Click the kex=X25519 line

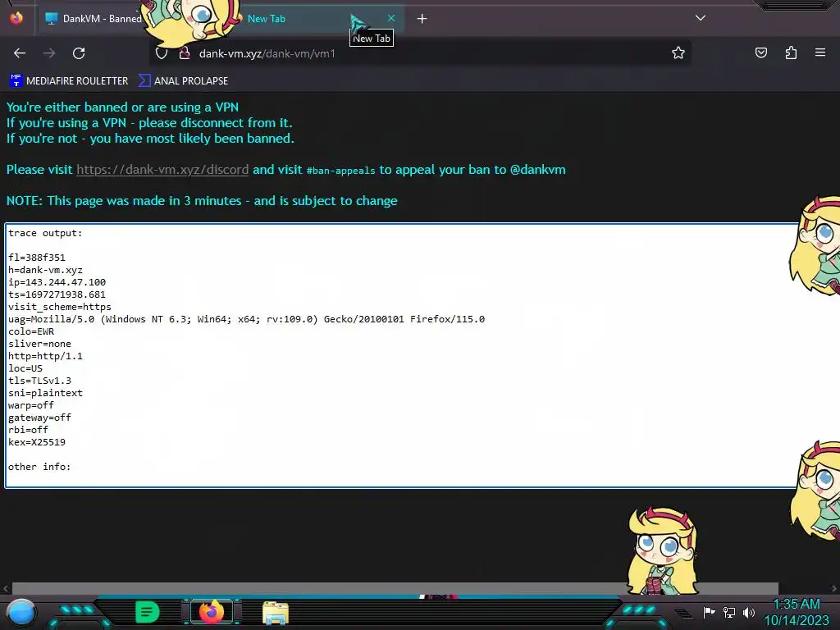(37, 442)
